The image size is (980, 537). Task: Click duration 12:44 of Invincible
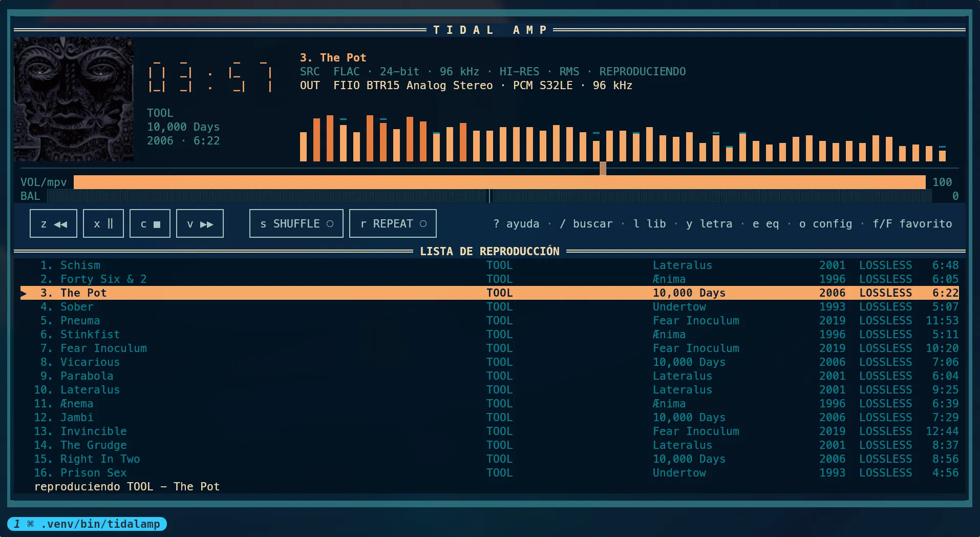(942, 431)
